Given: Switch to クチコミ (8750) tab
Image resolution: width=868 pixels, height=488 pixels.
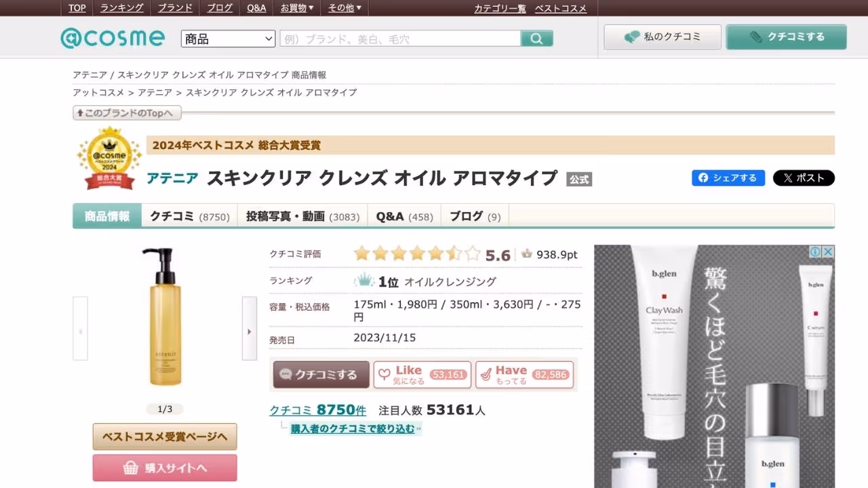Looking at the screenshot, I should 189,216.
